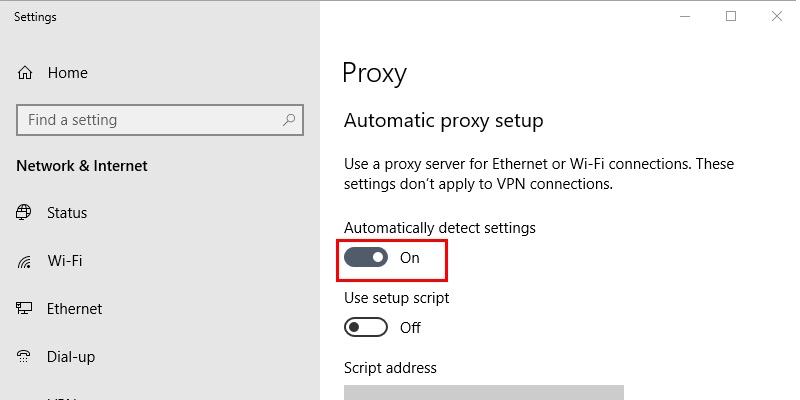The image size is (800, 400).
Task: Open the Status network page
Action: pos(67,212)
